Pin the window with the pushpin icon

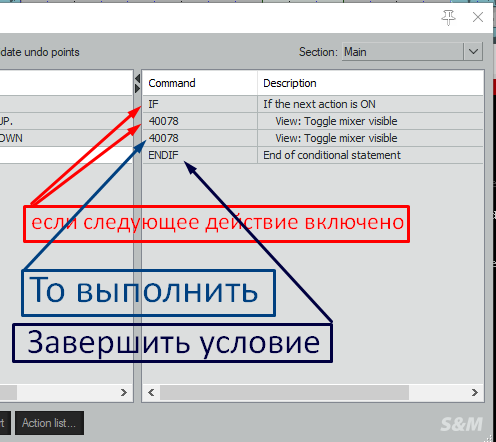[x=448, y=17]
